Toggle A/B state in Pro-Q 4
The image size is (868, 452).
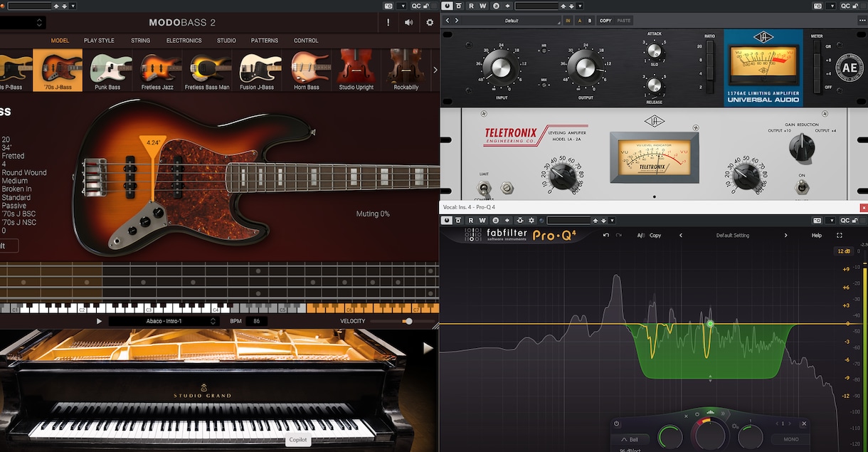[x=640, y=235]
